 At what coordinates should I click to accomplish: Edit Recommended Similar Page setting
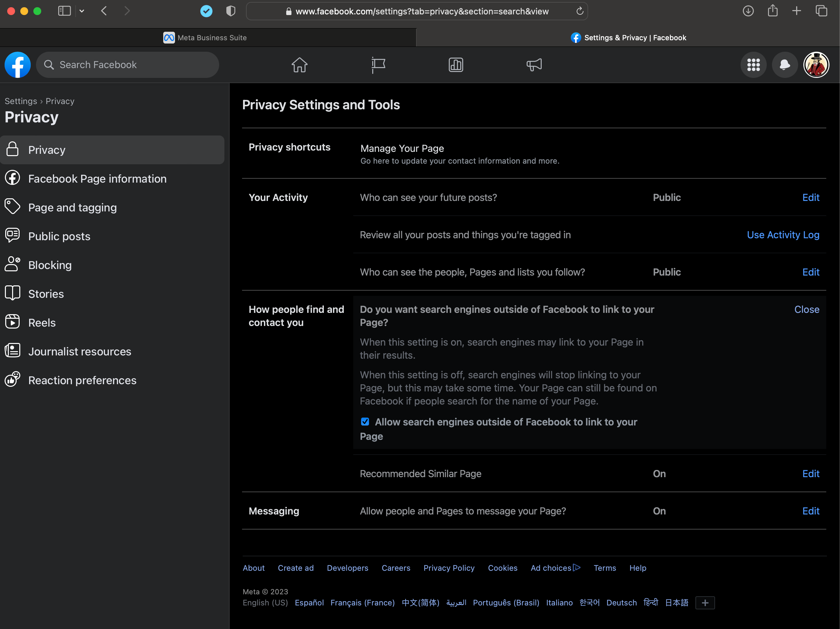click(x=810, y=474)
